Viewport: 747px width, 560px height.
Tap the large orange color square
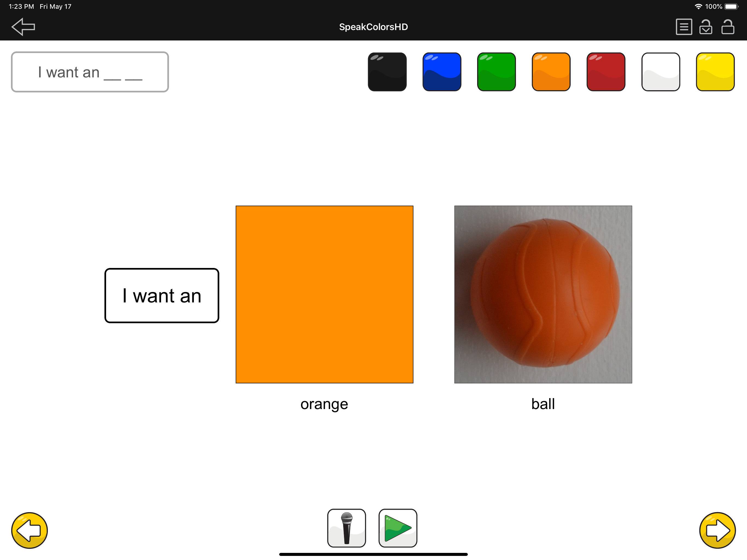point(324,294)
